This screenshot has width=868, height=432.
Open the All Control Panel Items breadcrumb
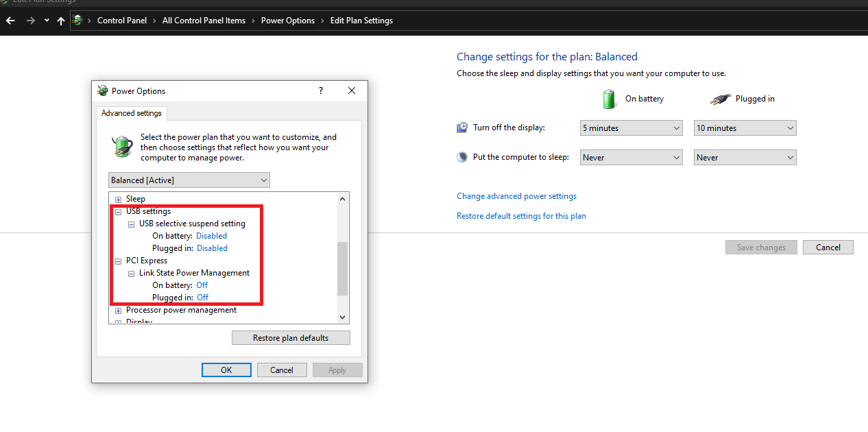pos(204,21)
